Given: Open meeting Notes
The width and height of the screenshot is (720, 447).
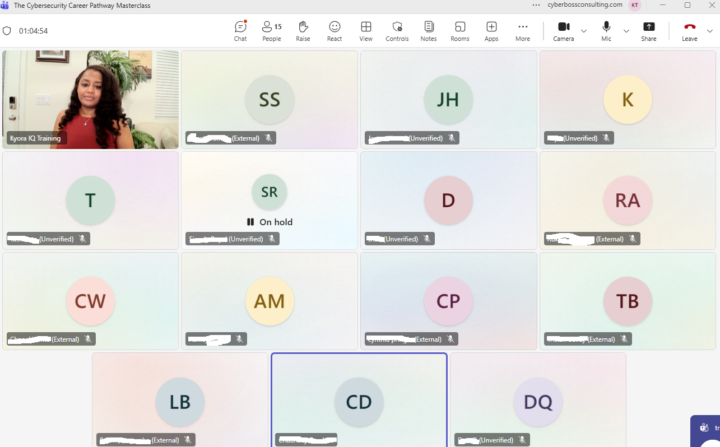Looking at the screenshot, I should [428, 31].
